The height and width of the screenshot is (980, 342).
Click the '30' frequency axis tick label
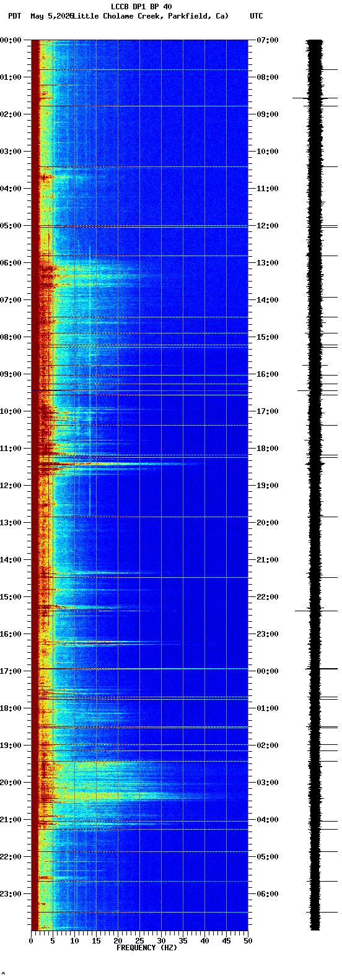(x=161, y=941)
